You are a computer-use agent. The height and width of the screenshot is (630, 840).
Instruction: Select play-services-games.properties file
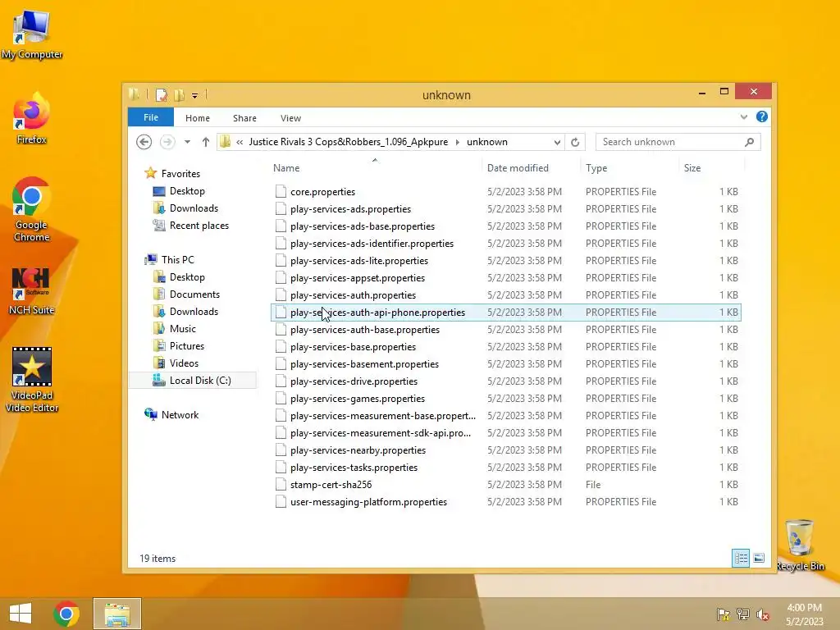506,399
